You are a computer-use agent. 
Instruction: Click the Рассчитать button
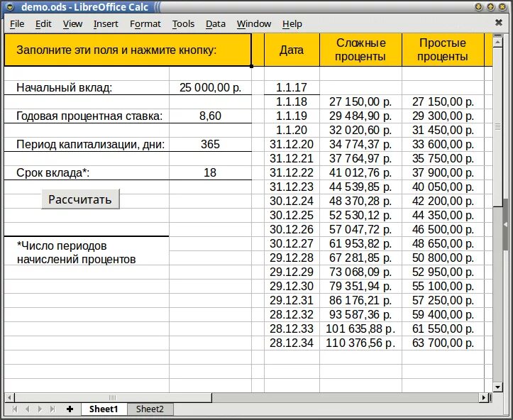click(x=80, y=199)
